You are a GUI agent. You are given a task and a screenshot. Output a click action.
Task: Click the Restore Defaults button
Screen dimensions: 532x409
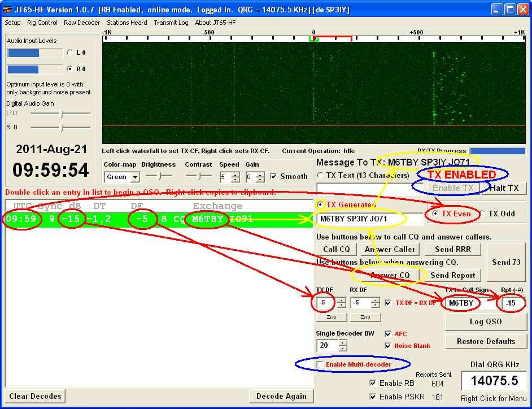coord(486,341)
